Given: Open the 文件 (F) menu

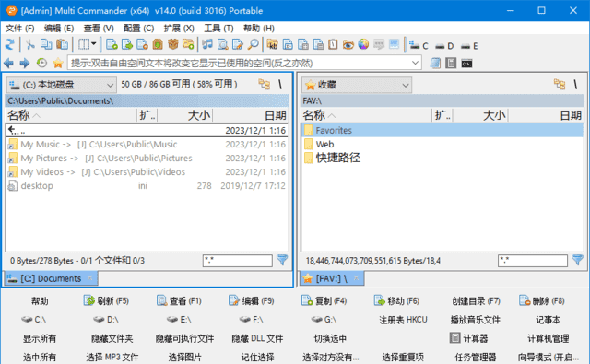Looking at the screenshot, I should pos(19,29).
